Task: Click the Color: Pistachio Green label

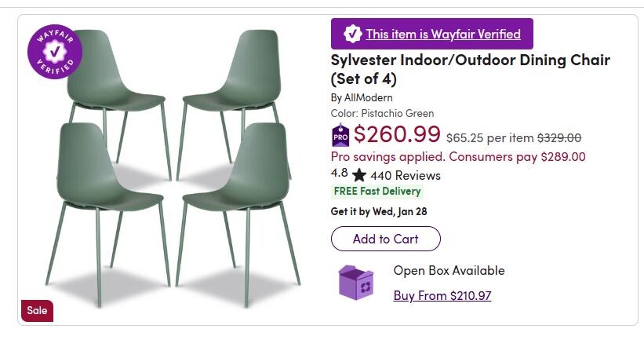Action: [x=382, y=113]
